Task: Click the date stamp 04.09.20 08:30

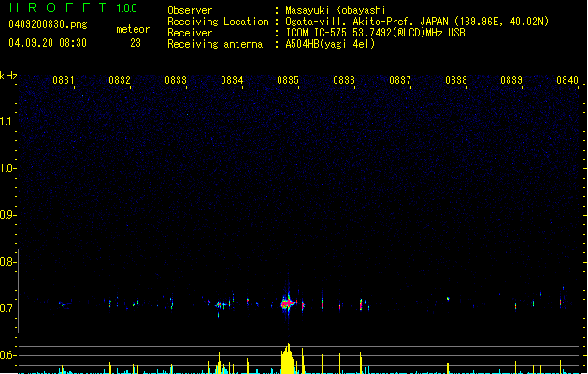Action: [48, 43]
